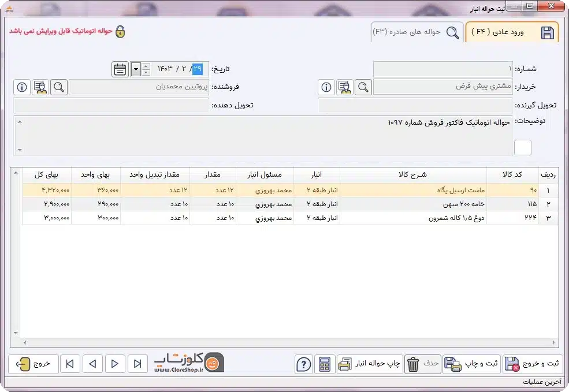This screenshot has height=392, width=569.
Task: Switch to حواله های صادره (F3) tab
Action: click(417, 32)
